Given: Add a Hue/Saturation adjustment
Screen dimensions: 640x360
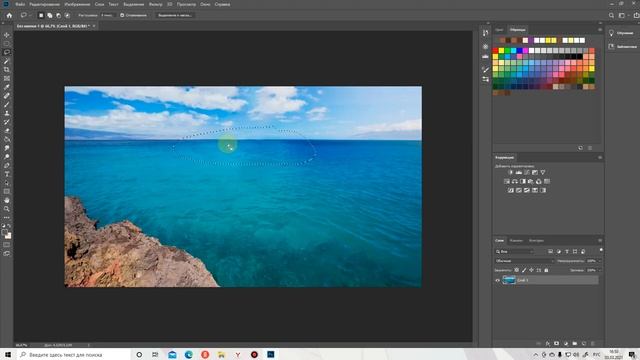Looking at the screenshot, I should (x=507, y=181).
